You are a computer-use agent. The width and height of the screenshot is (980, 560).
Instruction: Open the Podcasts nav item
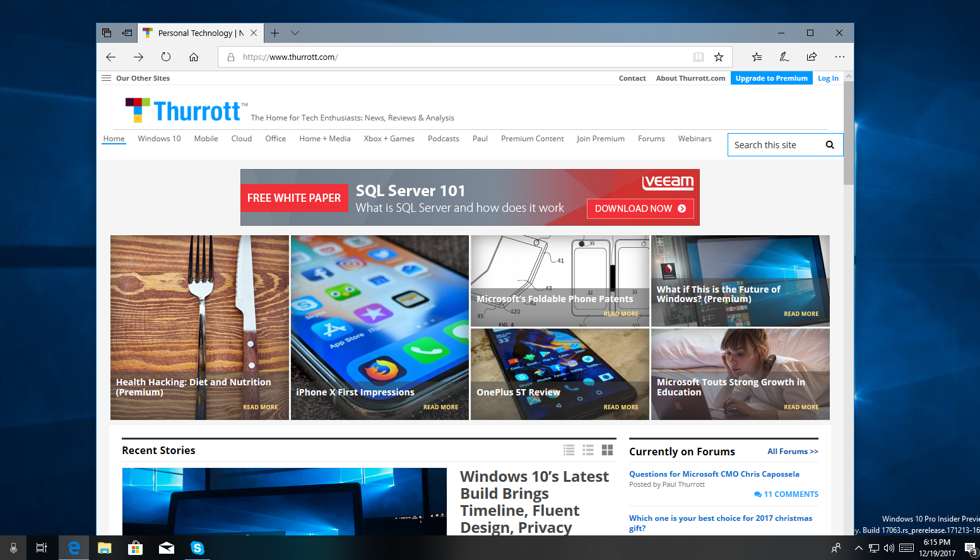[x=444, y=139]
